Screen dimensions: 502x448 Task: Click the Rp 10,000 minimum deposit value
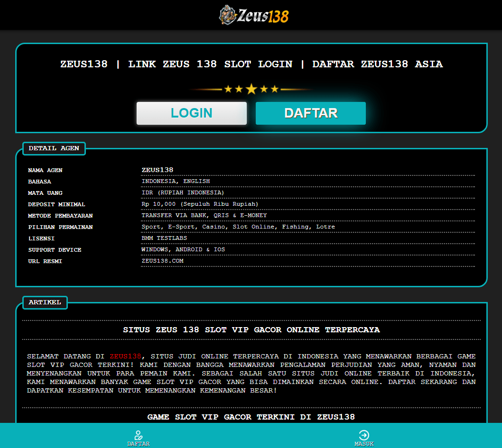[x=200, y=204]
